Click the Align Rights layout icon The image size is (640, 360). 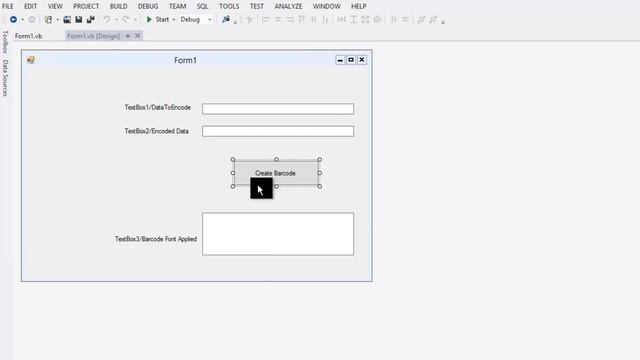[x=290, y=19]
